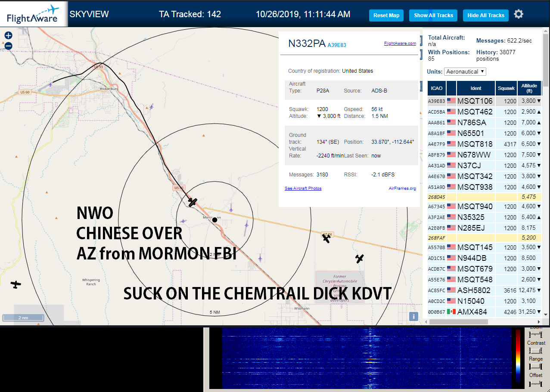The height and width of the screenshot is (392, 550).
Task: Click the US flag in the N786SA row
Action: (x=451, y=123)
